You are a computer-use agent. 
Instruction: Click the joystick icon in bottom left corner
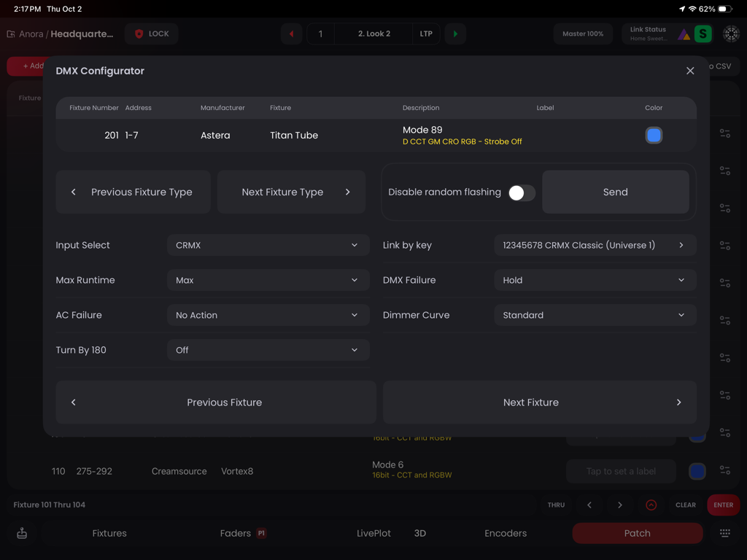click(x=21, y=533)
